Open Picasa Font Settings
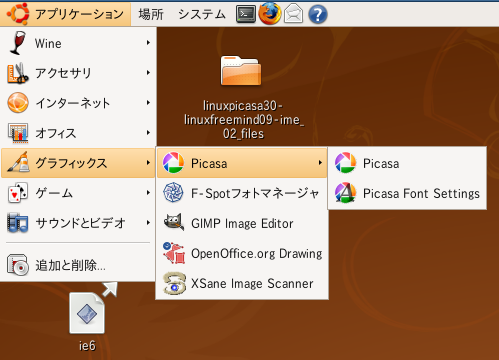This screenshot has height=360, width=499. pos(407,193)
